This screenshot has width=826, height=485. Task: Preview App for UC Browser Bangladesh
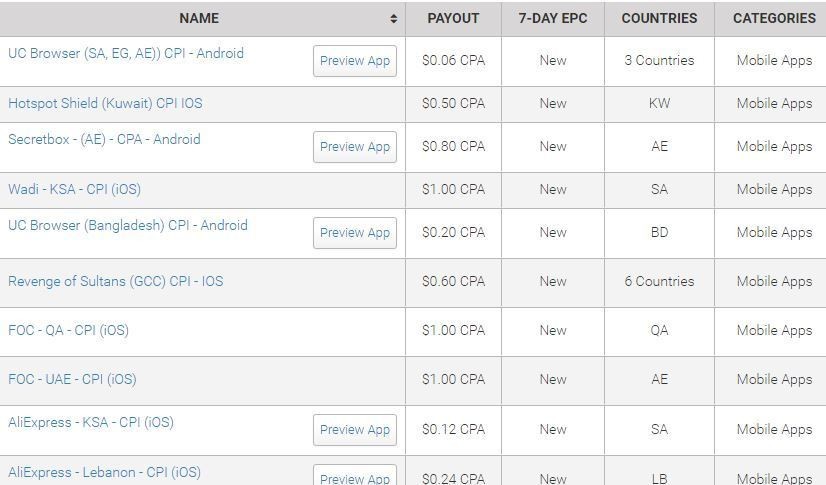355,233
